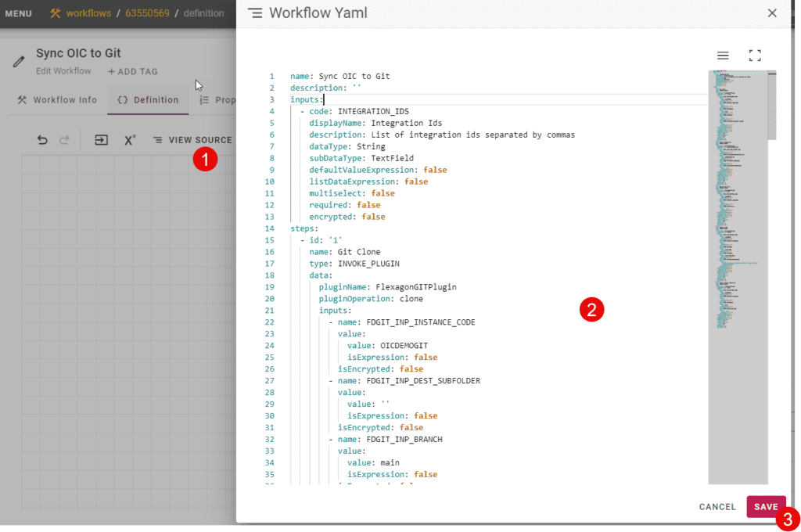Close the Workflow Yaml dialog
Image resolution: width=801 pixels, height=532 pixels.
tap(772, 13)
